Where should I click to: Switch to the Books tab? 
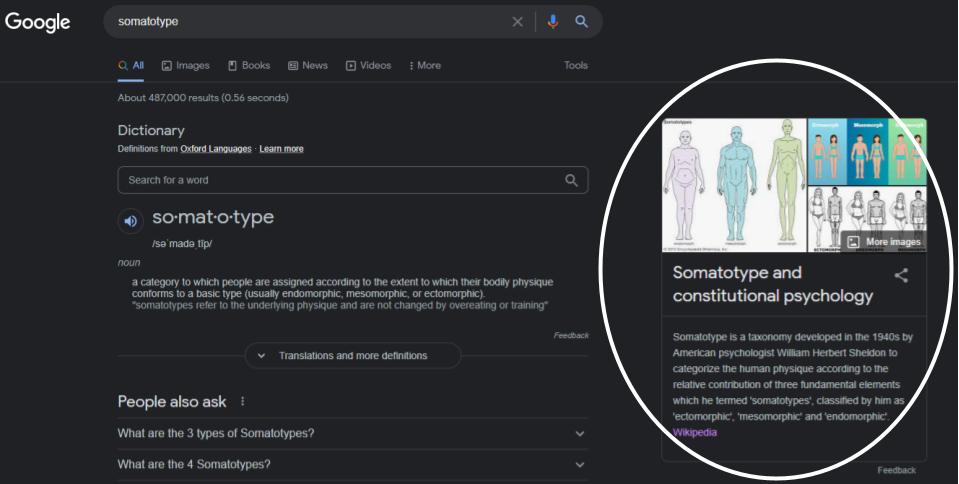tap(249, 65)
